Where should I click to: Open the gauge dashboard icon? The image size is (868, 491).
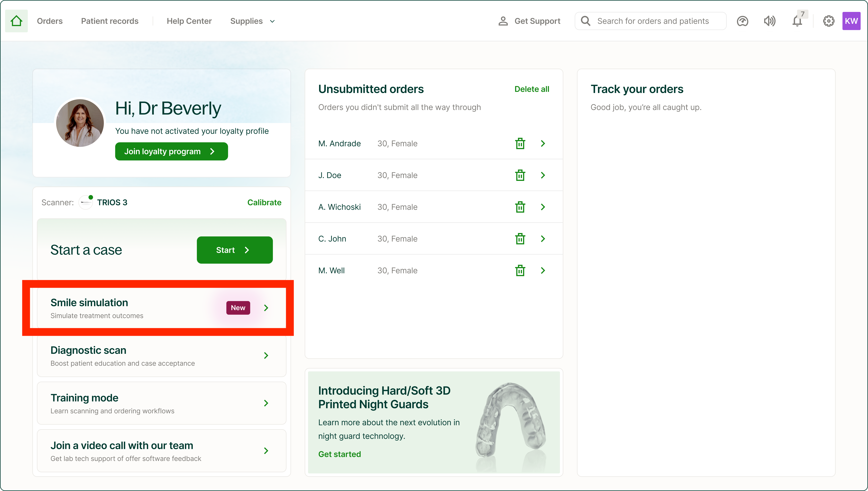[742, 21]
